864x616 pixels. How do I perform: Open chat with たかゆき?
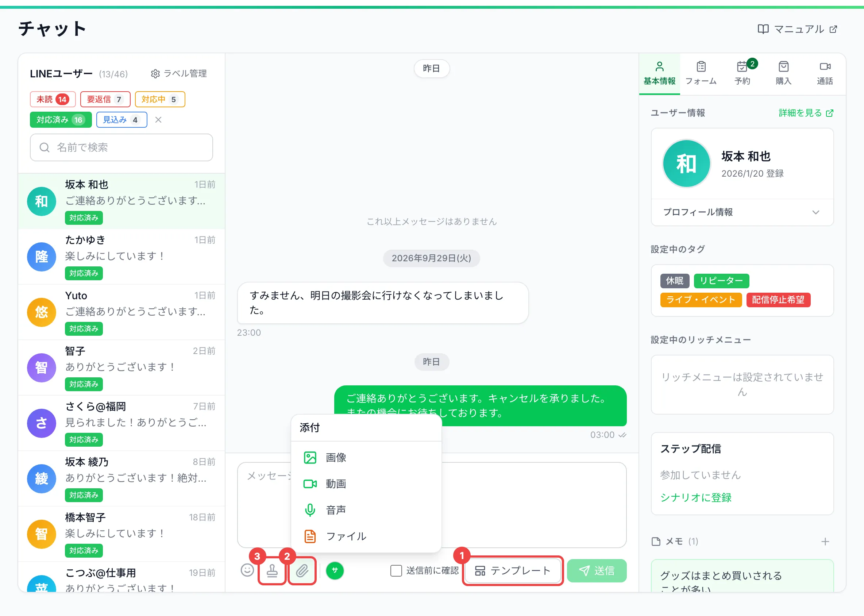121,257
